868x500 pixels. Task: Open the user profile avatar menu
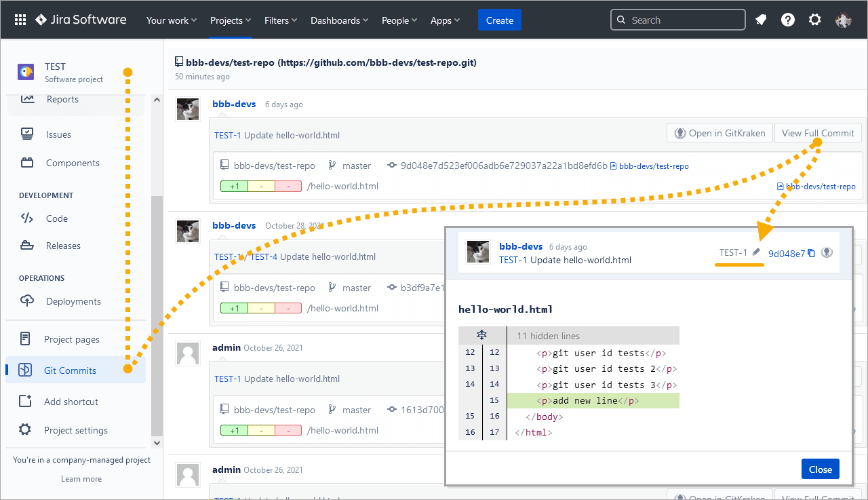tap(843, 20)
